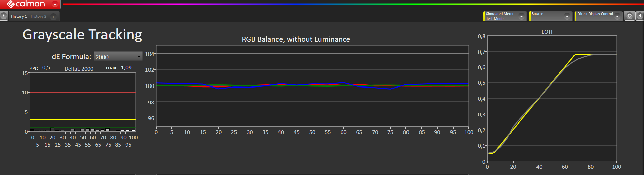The height and width of the screenshot is (175, 644).
Task: Switch to the History 2 tab
Action: 38,16
